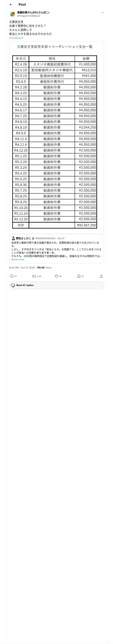
Task: Click the repost icon with 2.3K
Action: [x=34, y=276]
